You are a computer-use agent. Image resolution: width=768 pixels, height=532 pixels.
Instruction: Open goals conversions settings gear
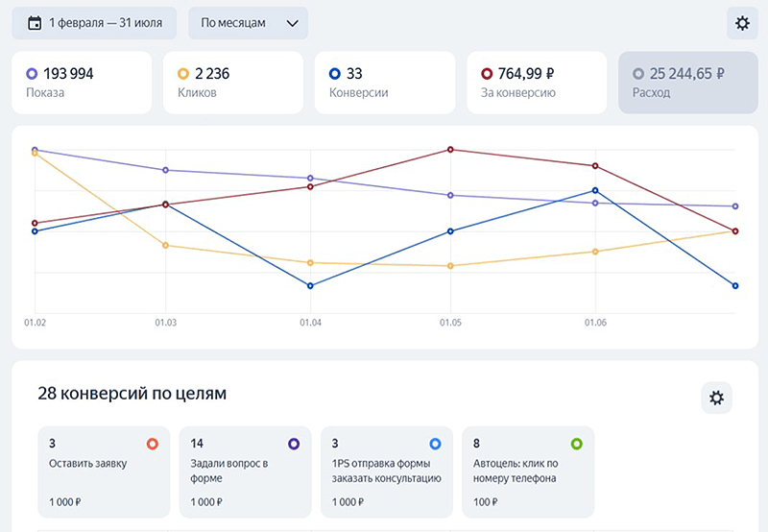(716, 398)
